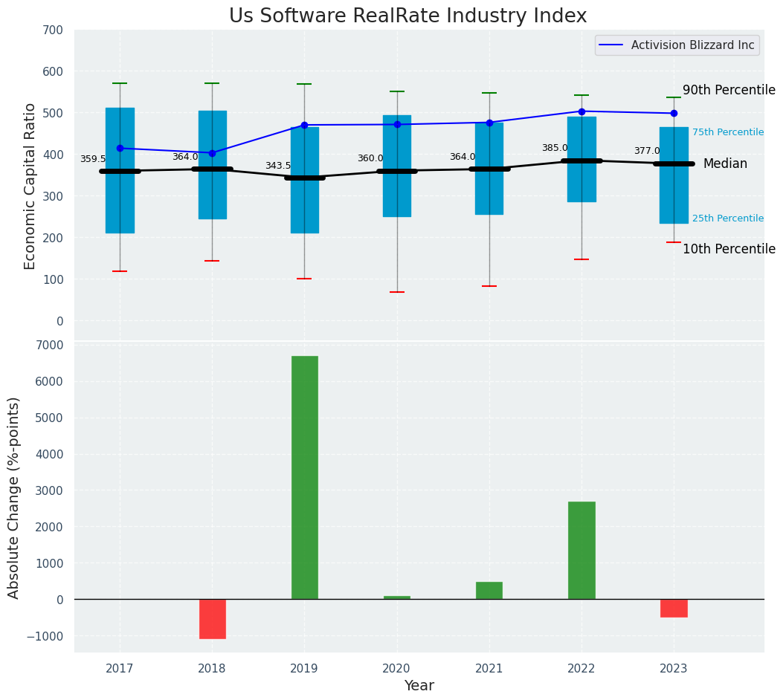Click the Activision Blizzard Inc legend label

tap(692, 45)
